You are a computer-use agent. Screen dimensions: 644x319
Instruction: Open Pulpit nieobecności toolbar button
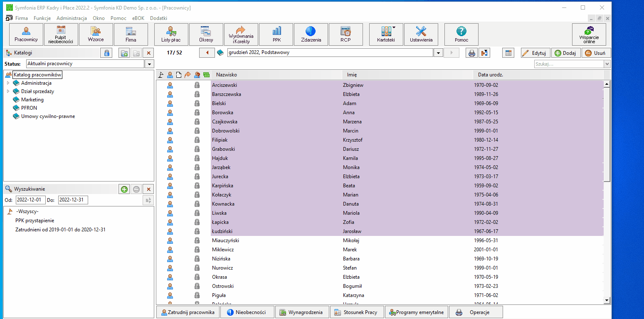pyautogui.click(x=61, y=34)
